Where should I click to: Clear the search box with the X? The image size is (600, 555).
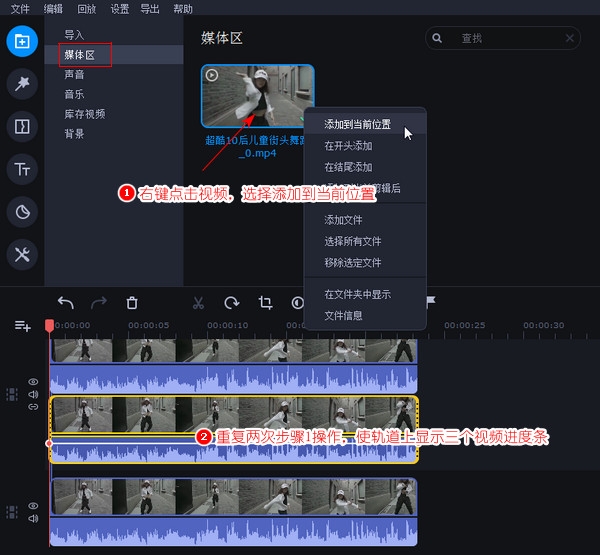coord(569,38)
